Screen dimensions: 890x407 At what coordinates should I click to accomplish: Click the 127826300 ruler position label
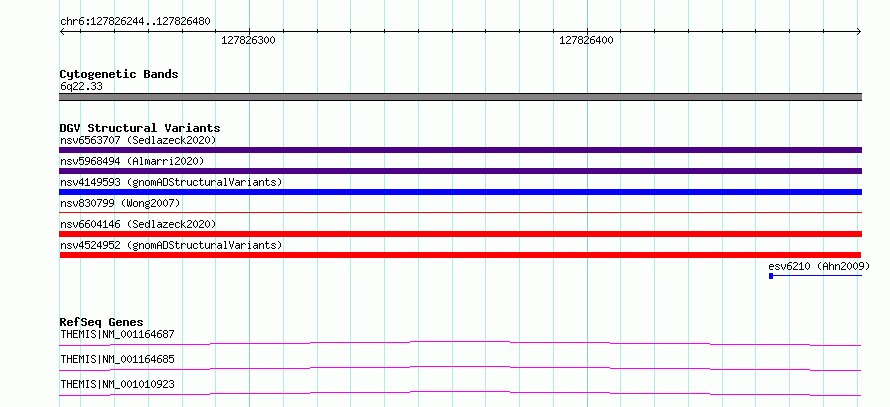point(248,40)
